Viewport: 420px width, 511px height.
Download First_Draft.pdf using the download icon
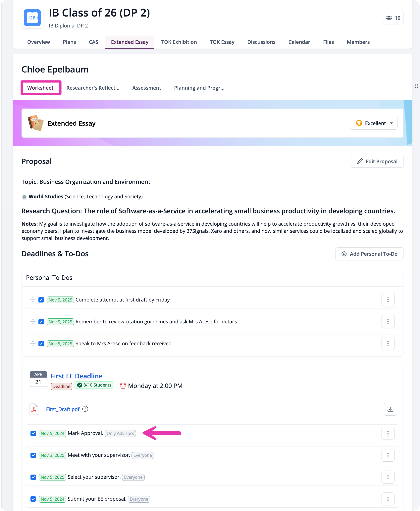tap(390, 409)
